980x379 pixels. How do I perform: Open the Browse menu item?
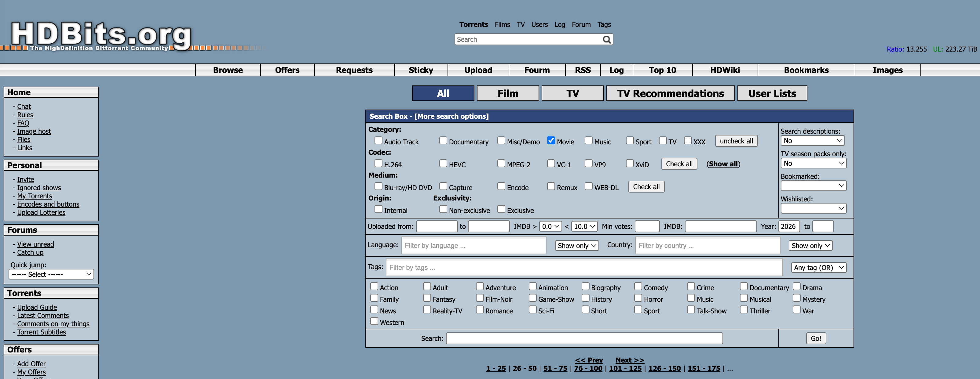click(228, 70)
